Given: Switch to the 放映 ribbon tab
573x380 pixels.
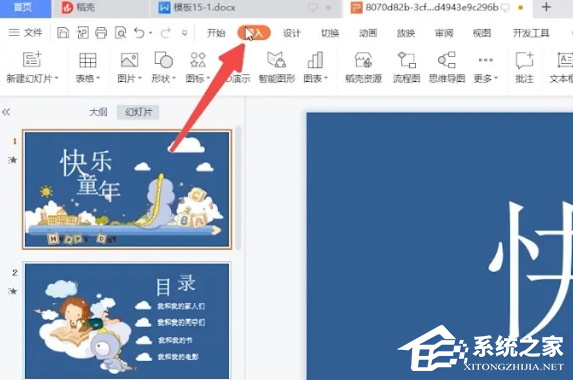Looking at the screenshot, I should pos(406,33).
